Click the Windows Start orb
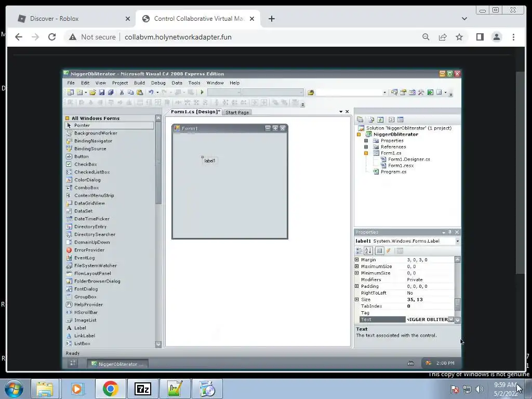The width and height of the screenshot is (532, 399). [14, 389]
